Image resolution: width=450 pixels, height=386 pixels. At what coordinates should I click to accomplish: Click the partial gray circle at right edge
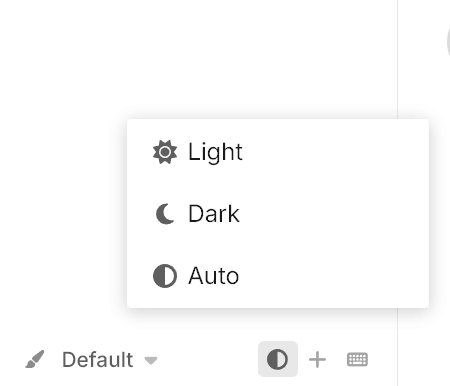click(x=448, y=42)
